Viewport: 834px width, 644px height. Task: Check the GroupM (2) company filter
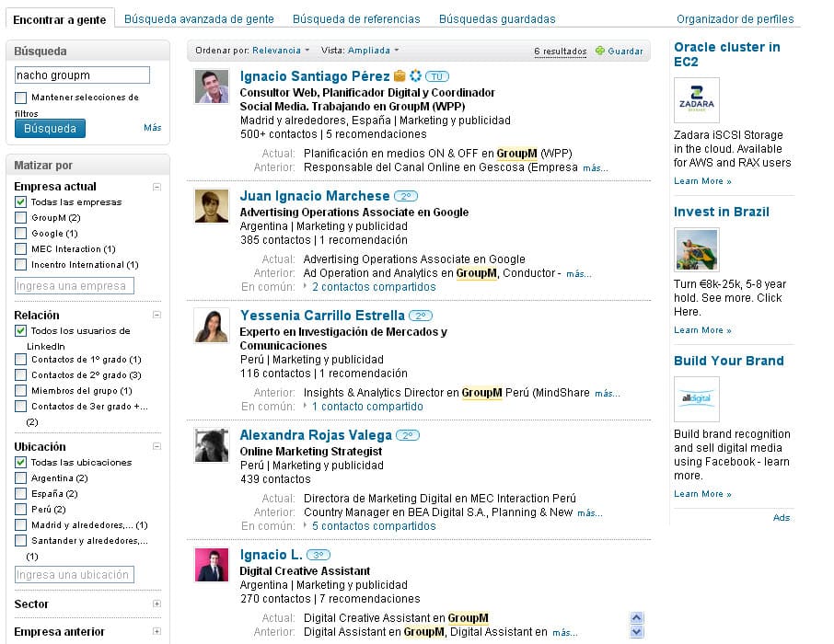coord(20,218)
